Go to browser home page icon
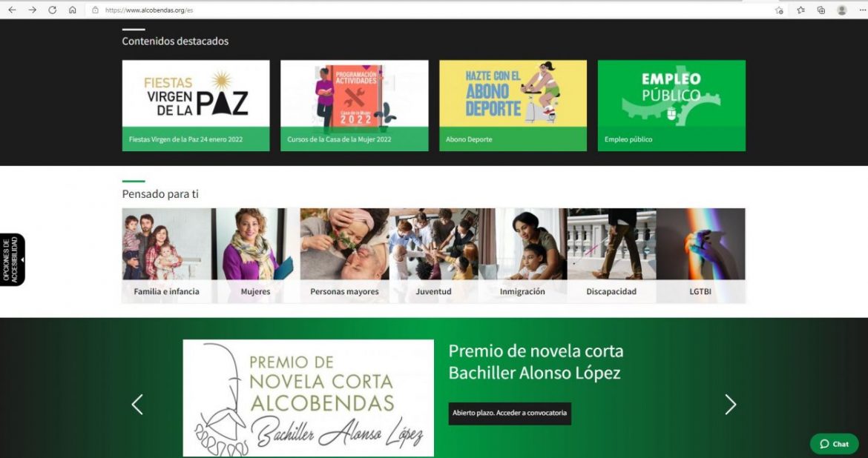Image resolution: width=868 pixels, height=458 pixels. coord(73,10)
